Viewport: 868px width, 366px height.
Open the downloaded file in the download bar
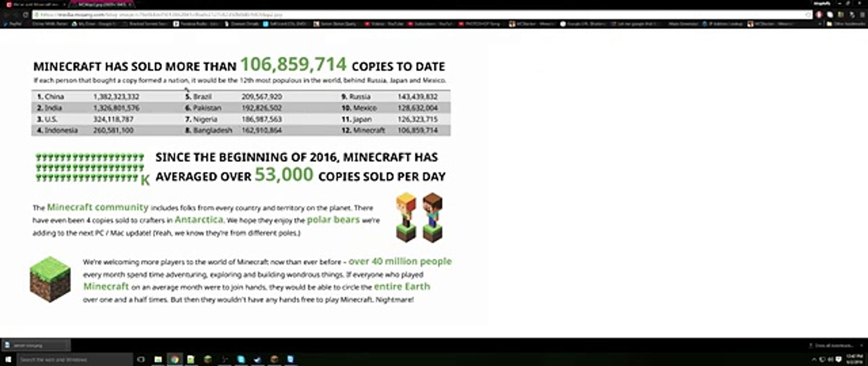36,345
